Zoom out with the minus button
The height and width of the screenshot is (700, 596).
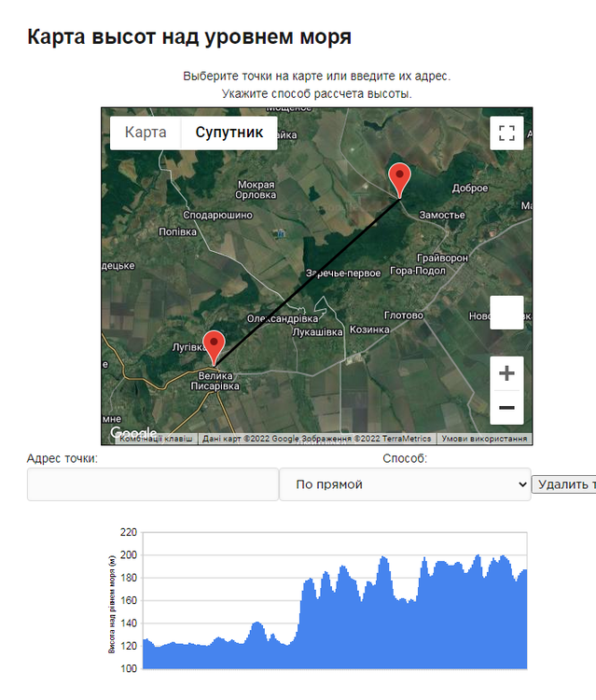click(x=506, y=408)
